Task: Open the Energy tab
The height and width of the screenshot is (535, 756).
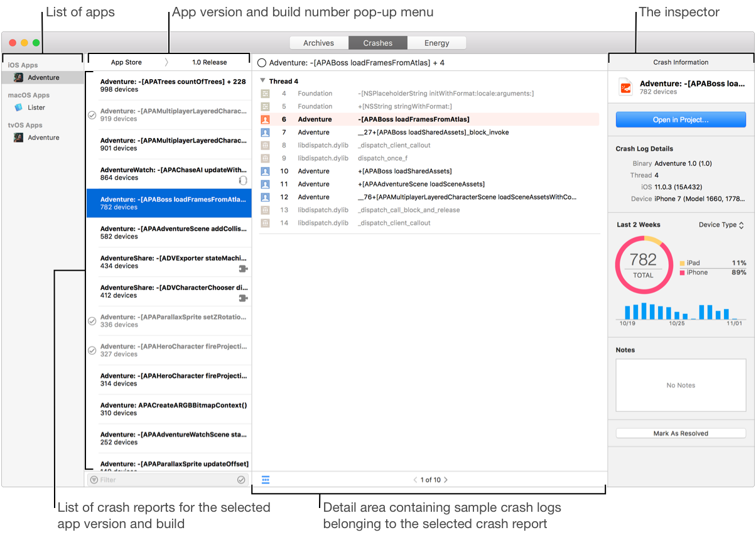Action: tap(436, 43)
